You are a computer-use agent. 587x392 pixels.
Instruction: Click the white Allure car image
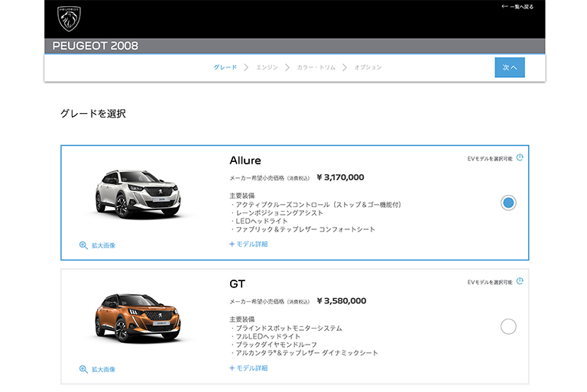pyautogui.click(x=138, y=194)
